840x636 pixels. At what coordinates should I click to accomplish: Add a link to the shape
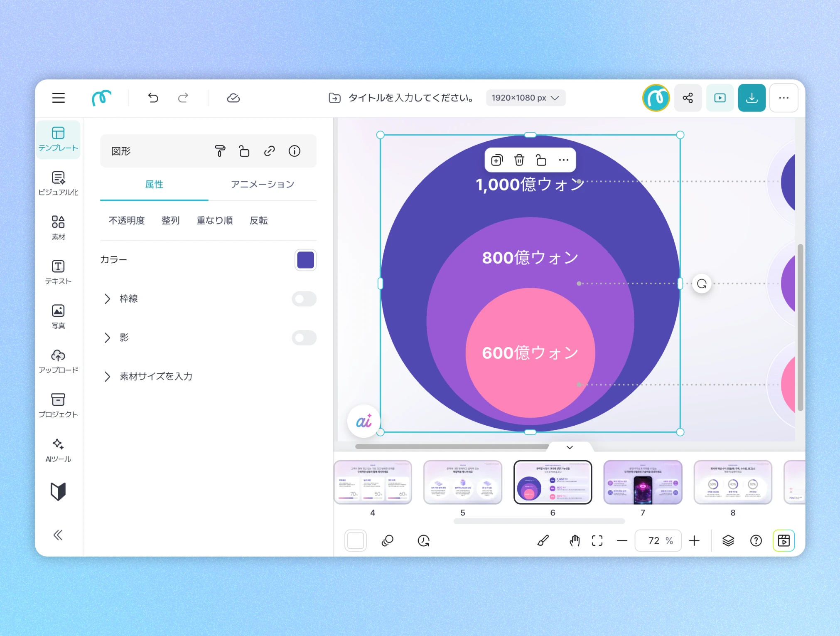tap(270, 151)
